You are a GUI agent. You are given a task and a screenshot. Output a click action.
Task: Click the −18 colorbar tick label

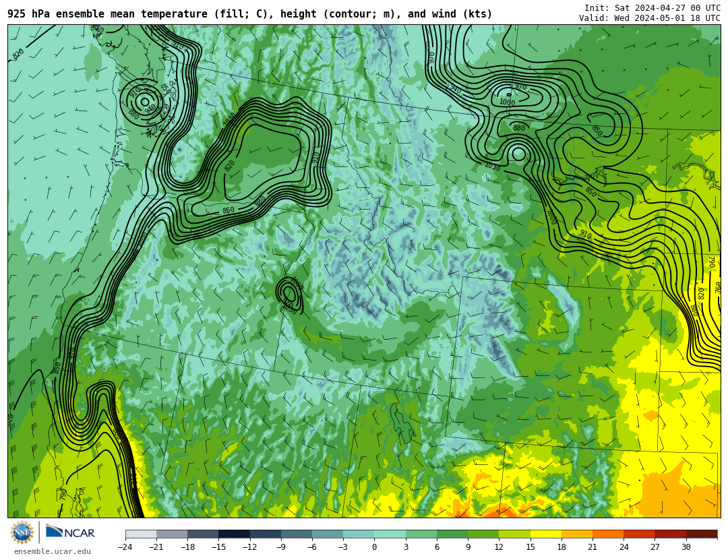pos(187,547)
